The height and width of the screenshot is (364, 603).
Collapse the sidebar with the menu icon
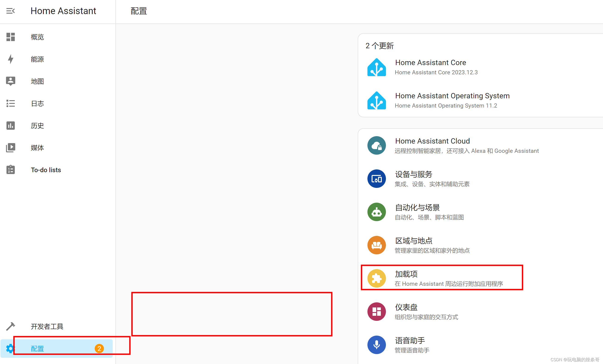pos(11,11)
